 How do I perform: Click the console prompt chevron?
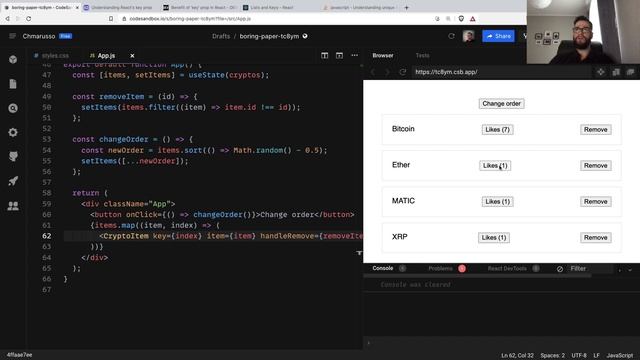(369, 343)
